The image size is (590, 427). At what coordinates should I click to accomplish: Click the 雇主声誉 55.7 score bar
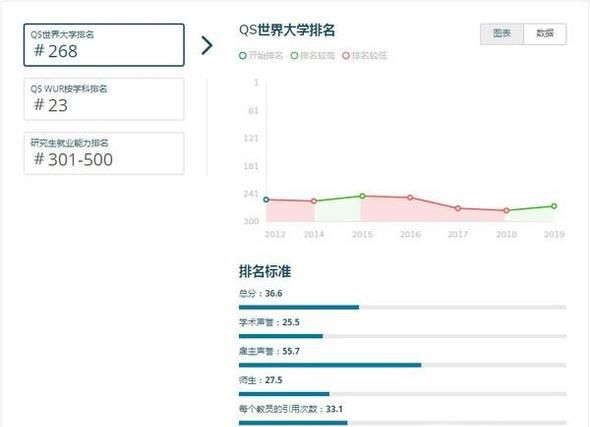403,365
